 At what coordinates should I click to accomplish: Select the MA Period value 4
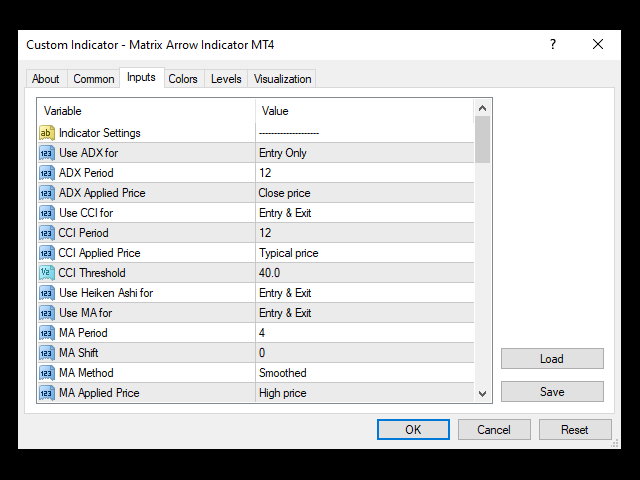pos(262,333)
